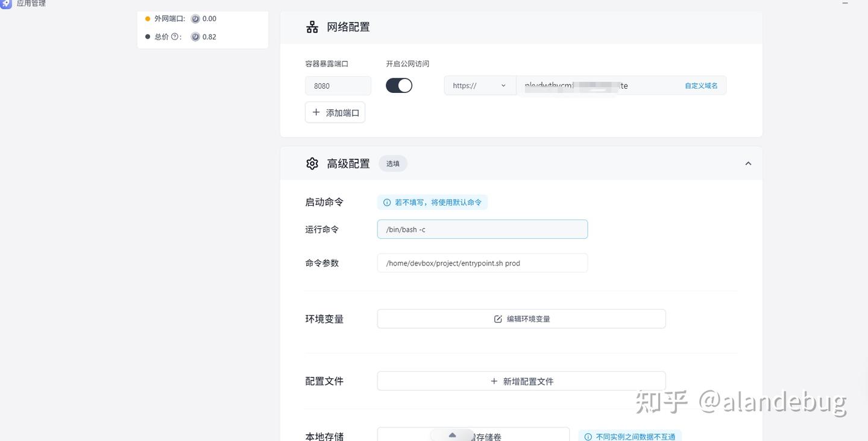This screenshot has height=441, width=868.
Task: Click the 添加端口 button
Action: coord(335,112)
